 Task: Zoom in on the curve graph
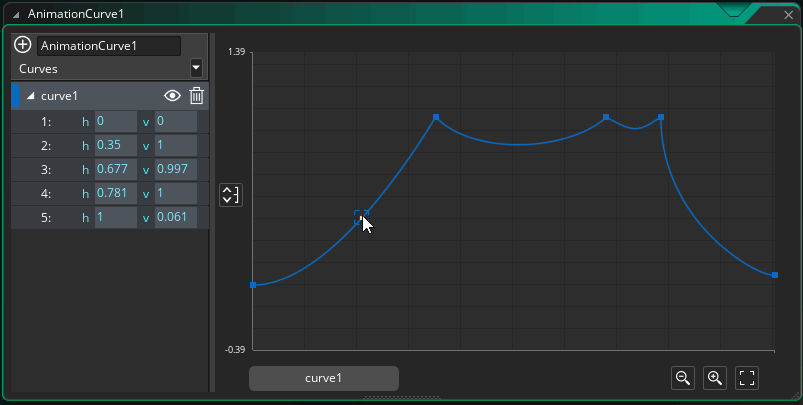click(715, 378)
